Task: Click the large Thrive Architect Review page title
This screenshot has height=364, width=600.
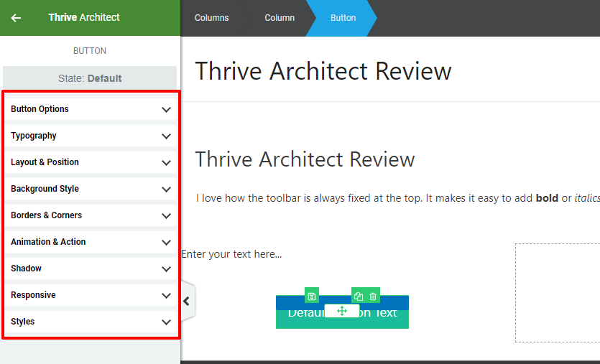Action: tap(323, 71)
